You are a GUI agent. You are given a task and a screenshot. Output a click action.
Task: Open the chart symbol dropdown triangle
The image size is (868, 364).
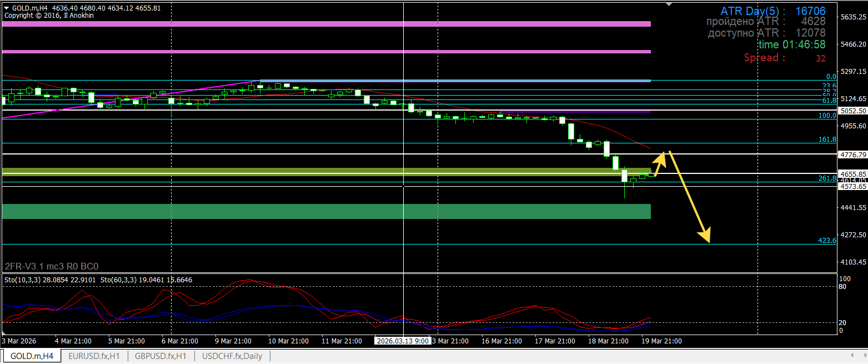click(x=5, y=8)
